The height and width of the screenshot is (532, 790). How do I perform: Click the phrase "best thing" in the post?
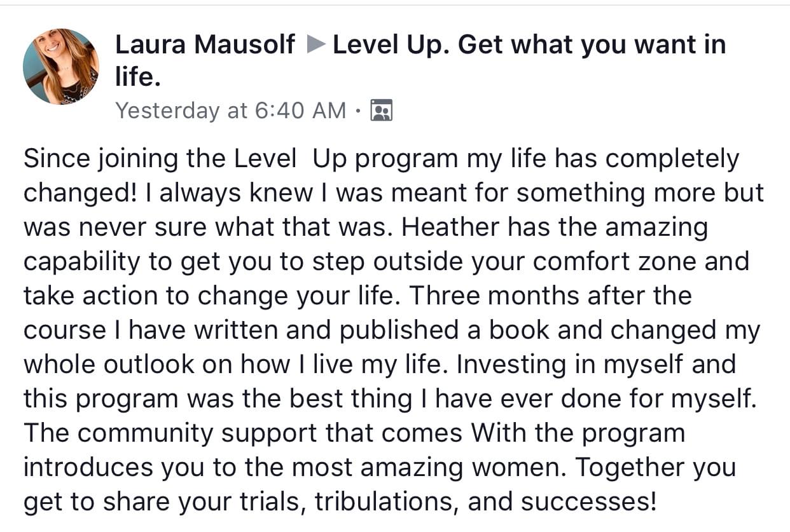coord(350,399)
